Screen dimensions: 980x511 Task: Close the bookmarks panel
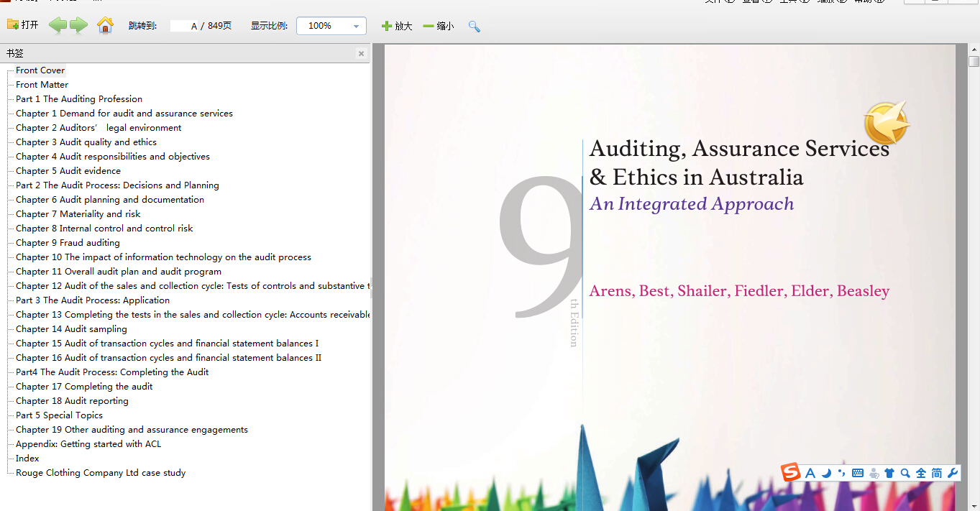pyautogui.click(x=361, y=53)
